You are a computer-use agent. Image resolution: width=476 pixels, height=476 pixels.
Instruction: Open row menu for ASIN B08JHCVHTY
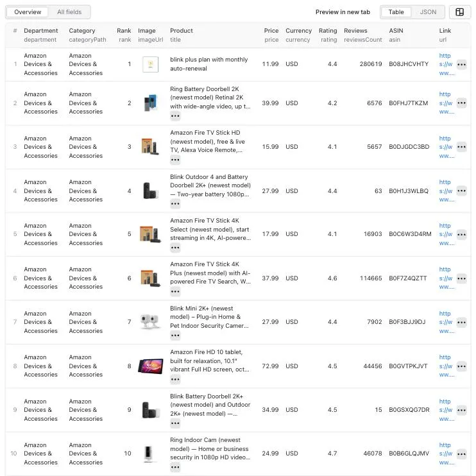point(461,64)
